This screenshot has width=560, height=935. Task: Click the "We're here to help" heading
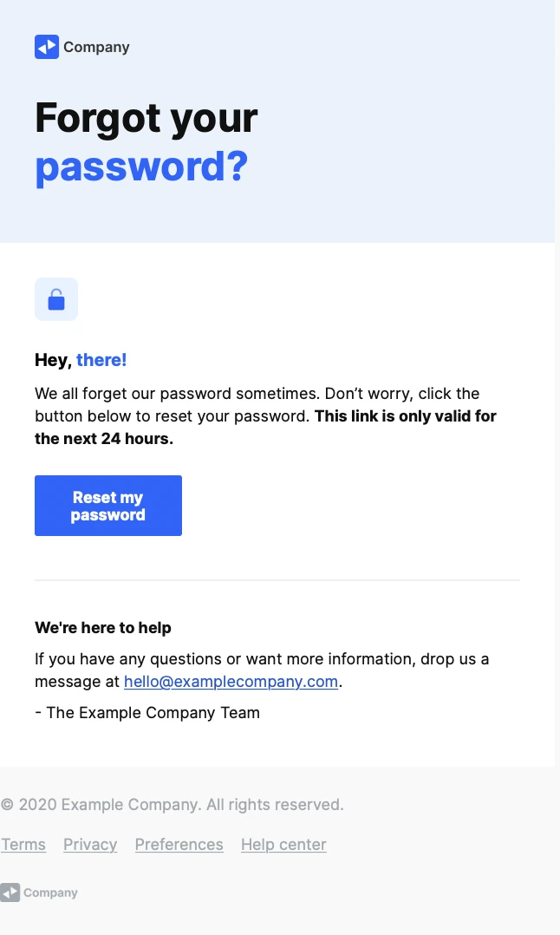click(x=103, y=628)
